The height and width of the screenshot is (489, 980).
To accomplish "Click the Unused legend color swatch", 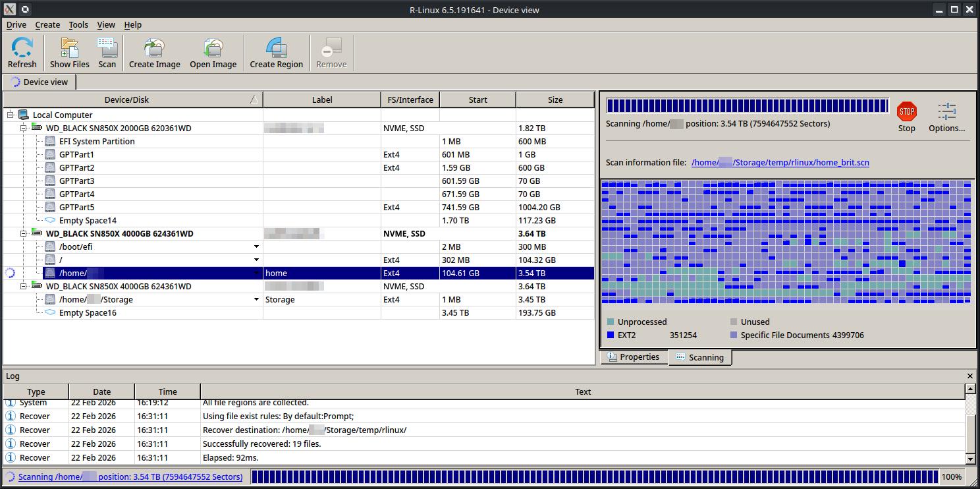I will (x=734, y=322).
